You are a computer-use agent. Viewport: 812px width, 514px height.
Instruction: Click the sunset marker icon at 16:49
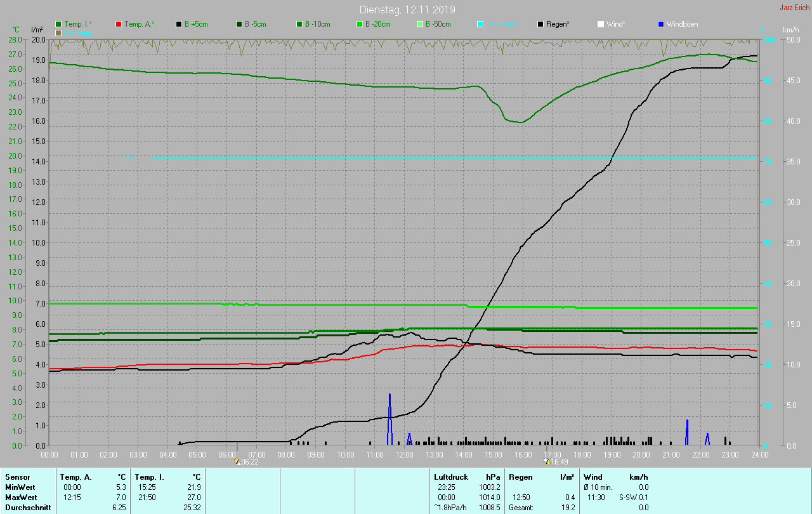[x=547, y=461]
